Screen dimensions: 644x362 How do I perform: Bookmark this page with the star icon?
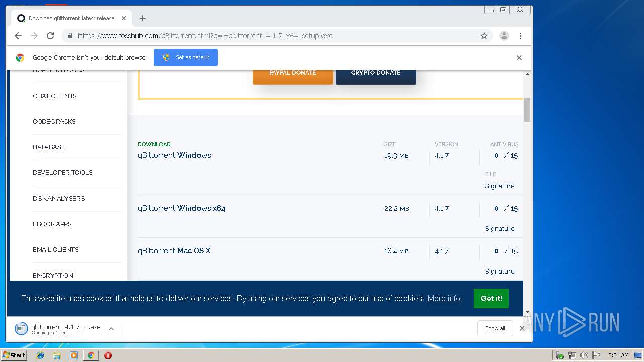click(x=484, y=36)
